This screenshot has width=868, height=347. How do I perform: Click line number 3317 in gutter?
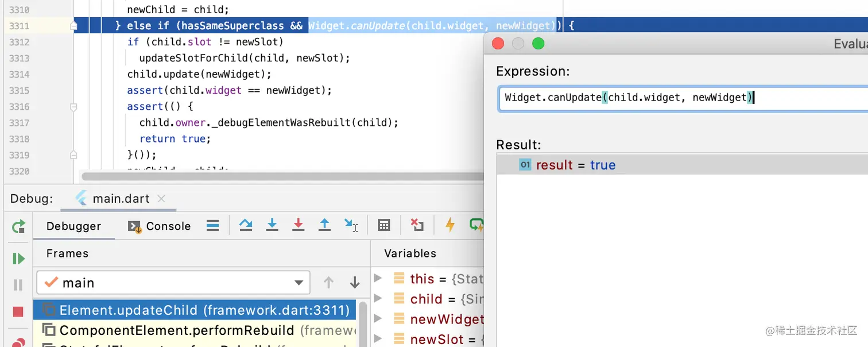(20, 122)
